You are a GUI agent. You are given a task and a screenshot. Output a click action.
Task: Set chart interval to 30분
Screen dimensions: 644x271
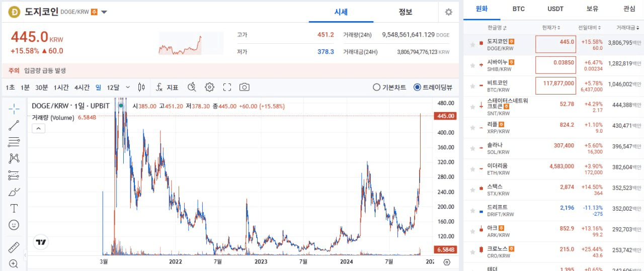[x=42, y=87]
